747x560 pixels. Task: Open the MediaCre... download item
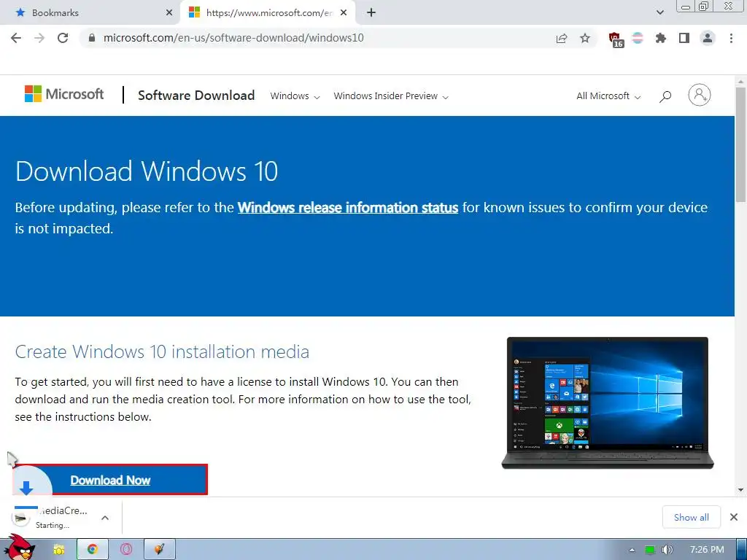point(52,517)
